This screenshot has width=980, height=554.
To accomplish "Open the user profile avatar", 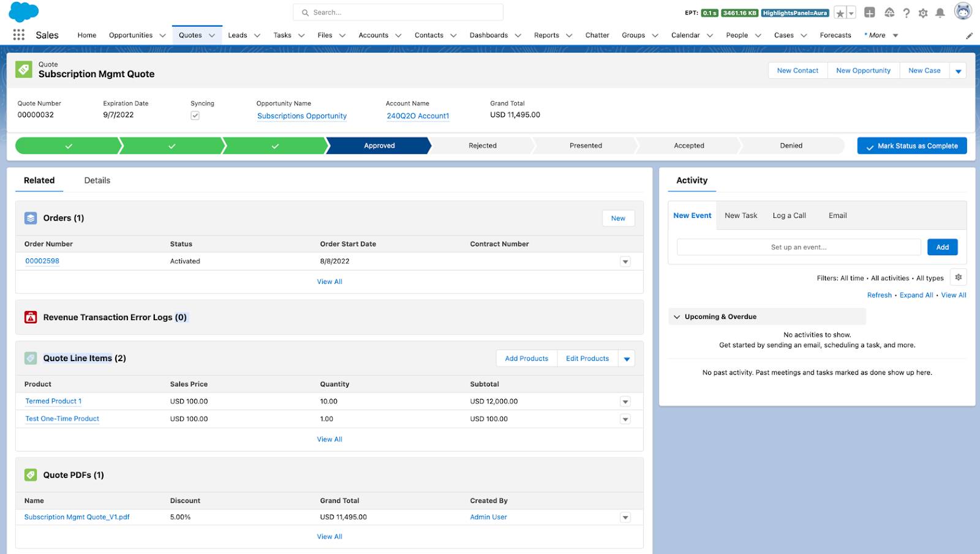I will pyautogui.click(x=963, y=11).
